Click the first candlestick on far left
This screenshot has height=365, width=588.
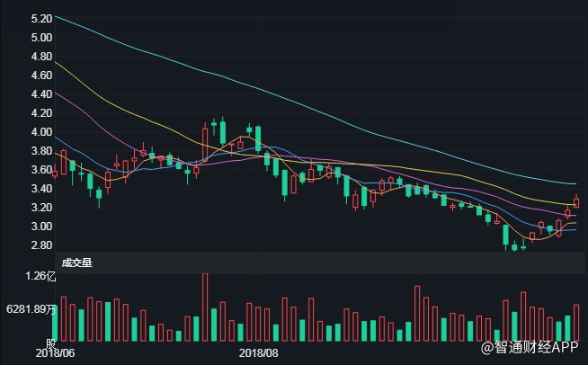tap(55, 173)
